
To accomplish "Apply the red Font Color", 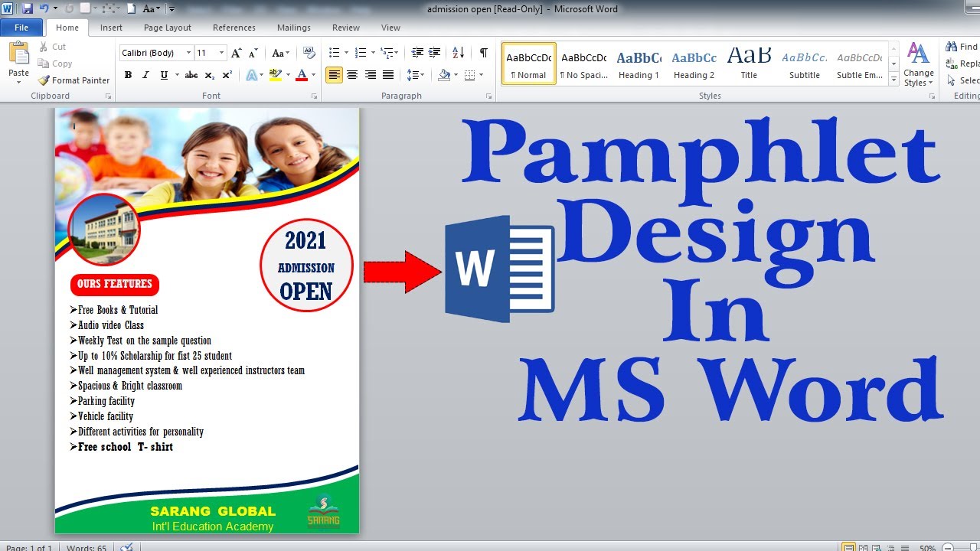I will coord(301,75).
